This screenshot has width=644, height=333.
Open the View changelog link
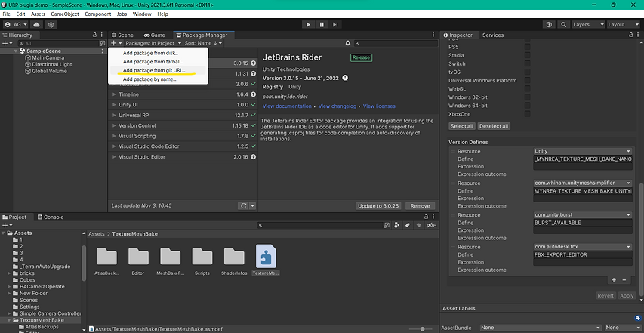337,106
